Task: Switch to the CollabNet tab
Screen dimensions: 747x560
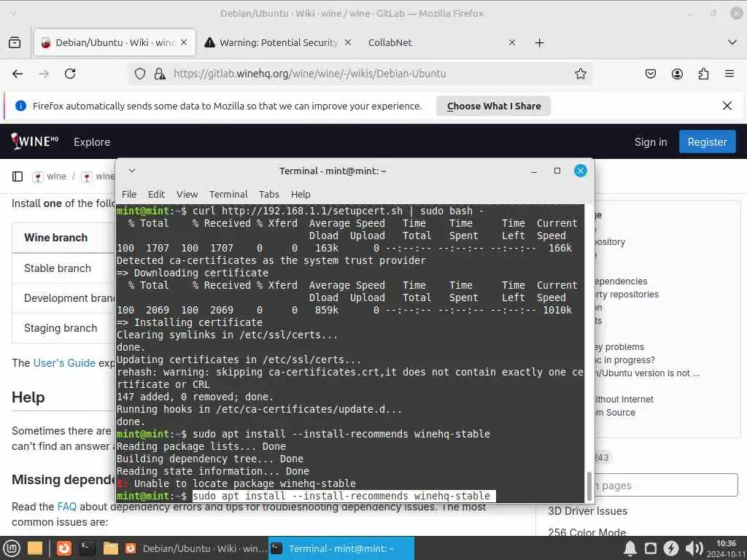Action: click(441, 42)
